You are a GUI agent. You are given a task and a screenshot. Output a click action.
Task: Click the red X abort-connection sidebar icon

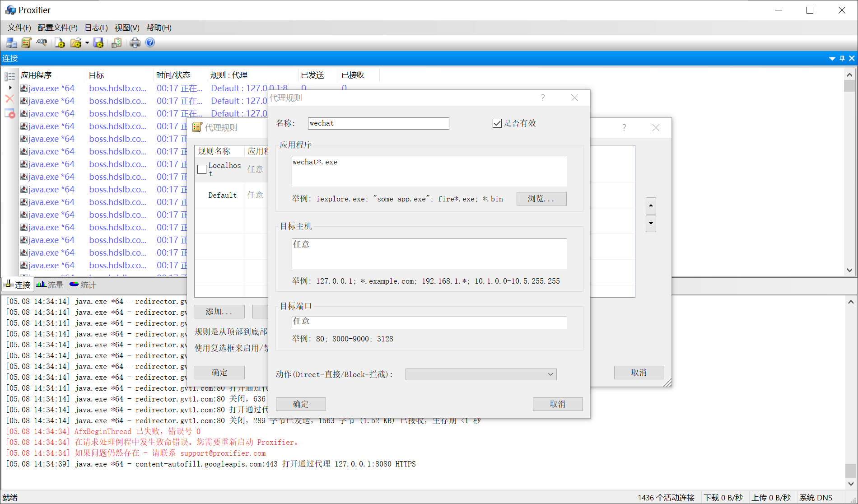coord(9,99)
